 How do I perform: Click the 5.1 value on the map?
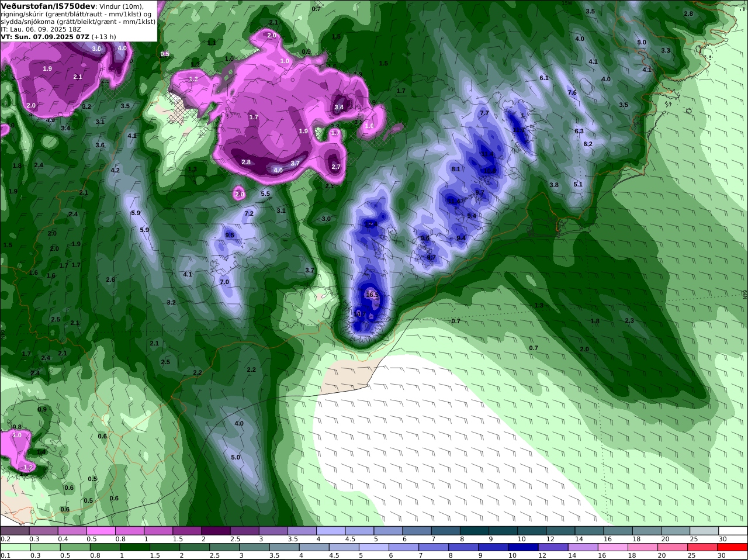[578, 184]
